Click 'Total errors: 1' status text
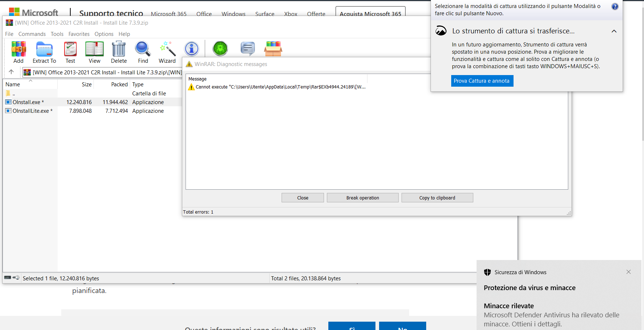The height and width of the screenshot is (330, 644). tap(198, 212)
